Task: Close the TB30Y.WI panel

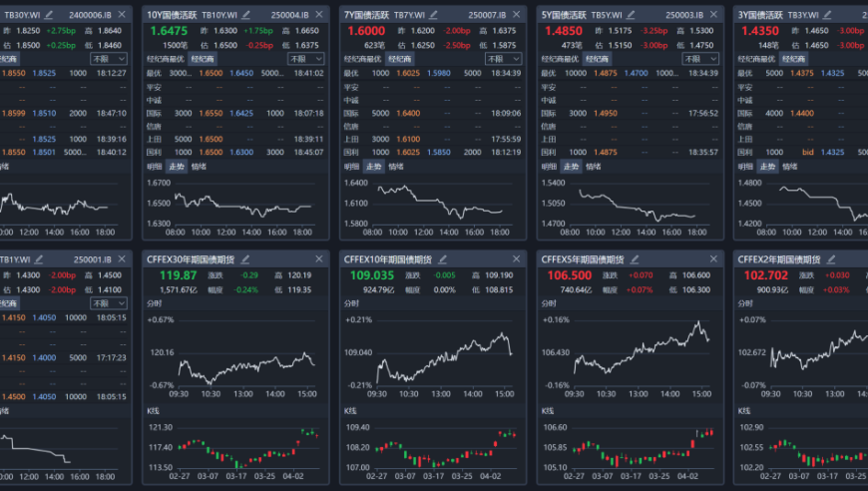Action: (122, 14)
